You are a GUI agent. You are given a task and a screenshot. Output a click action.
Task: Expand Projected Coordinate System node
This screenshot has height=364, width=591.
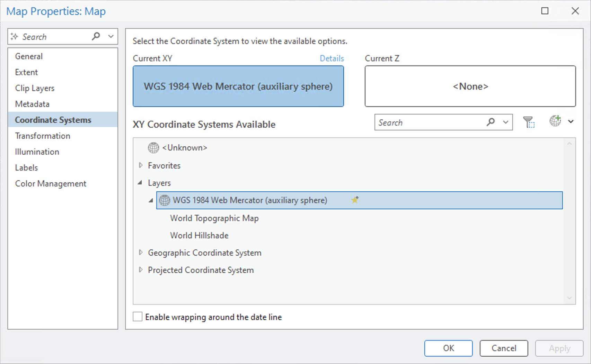click(x=141, y=270)
